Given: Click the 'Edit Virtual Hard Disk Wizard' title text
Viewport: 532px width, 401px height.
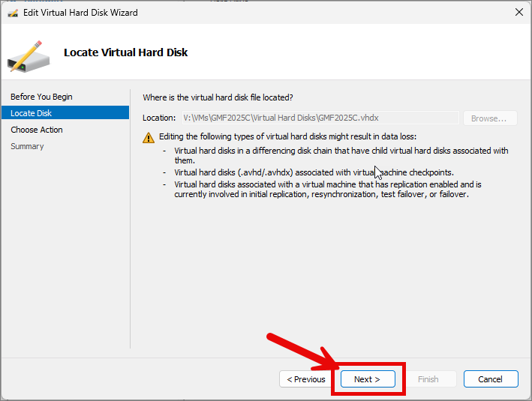Looking at the screenshot, I should pos(80,13).
